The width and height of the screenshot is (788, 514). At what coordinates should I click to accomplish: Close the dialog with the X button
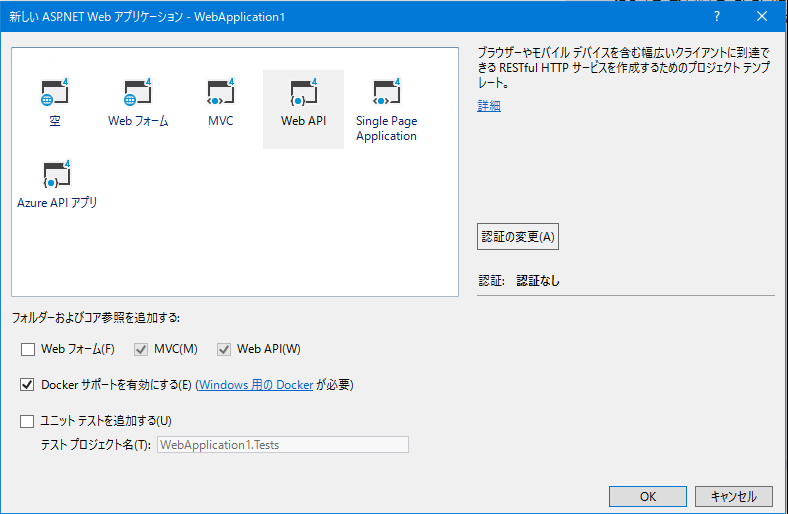[762, 17]
